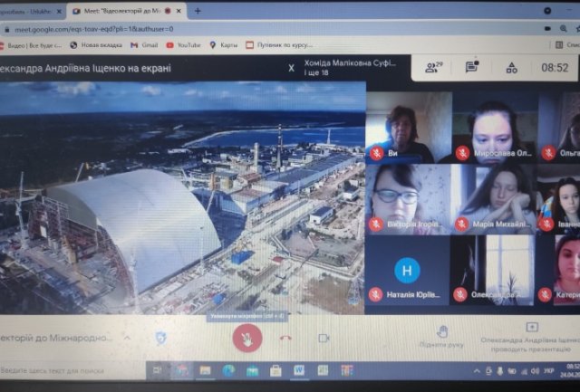The image size is (580, 392).
Task: Select Наталія Юріївна participant tile
Action: 407,271
